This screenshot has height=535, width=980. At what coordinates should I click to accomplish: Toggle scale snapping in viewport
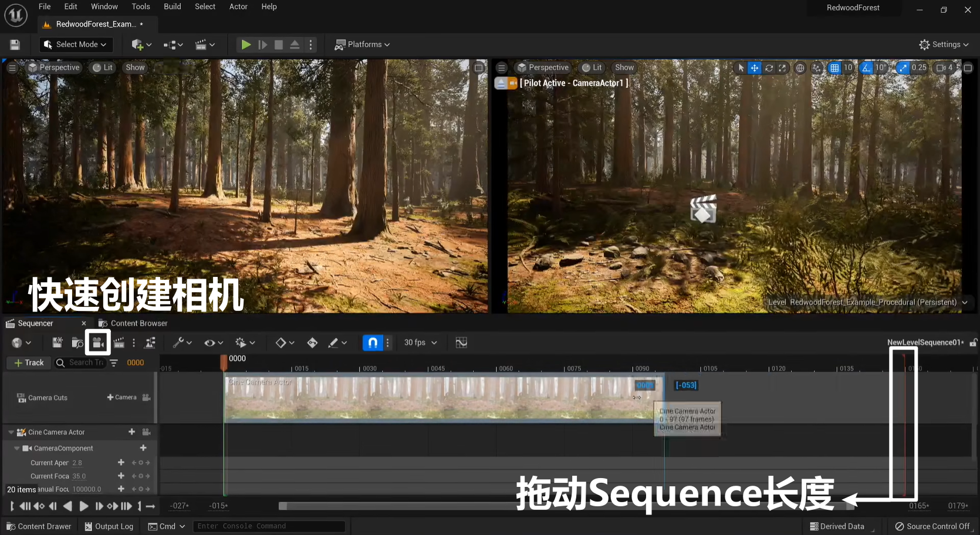pos(903,68)
